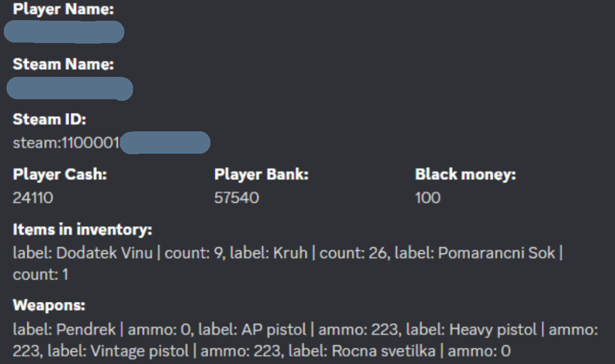Select the cash value 24110
The height and width of the screenshot is (364, 615).
click(33, 198)
